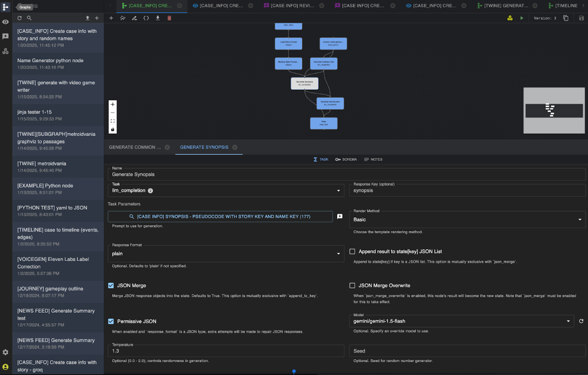Run the graph with the green play icon
The height and width of the screenshot is (375, 588).
coord(521,18)
